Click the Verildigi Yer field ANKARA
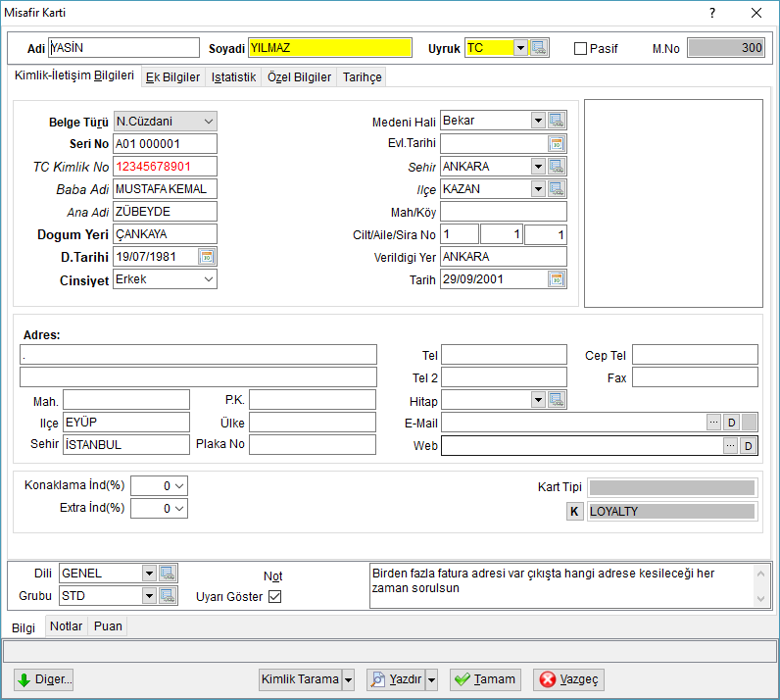This screenshot has width=780, height=700. [504, 257]
